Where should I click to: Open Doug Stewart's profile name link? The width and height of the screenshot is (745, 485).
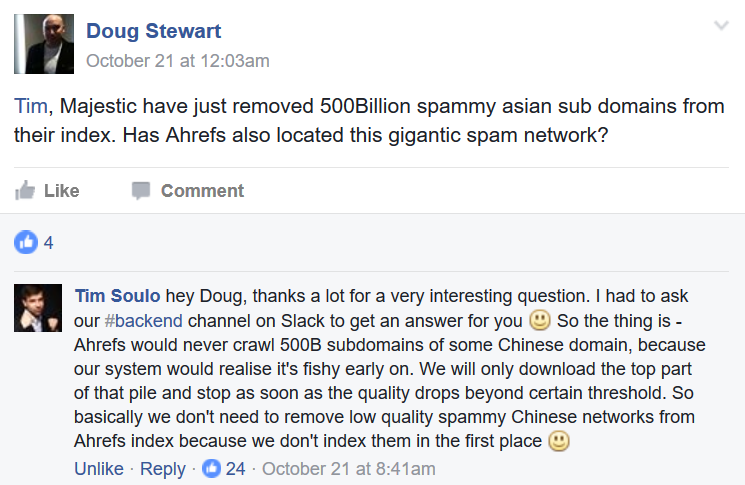point(154,31)
